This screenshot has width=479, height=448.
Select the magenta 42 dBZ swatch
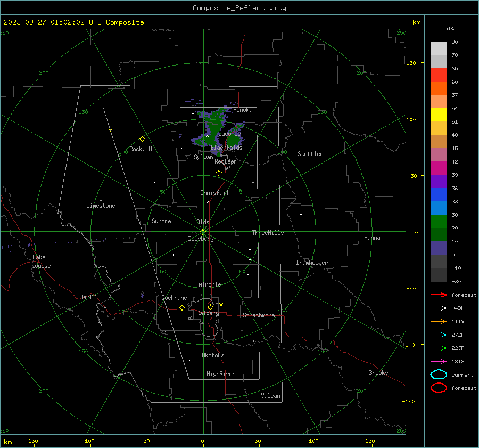coord(439,168)
